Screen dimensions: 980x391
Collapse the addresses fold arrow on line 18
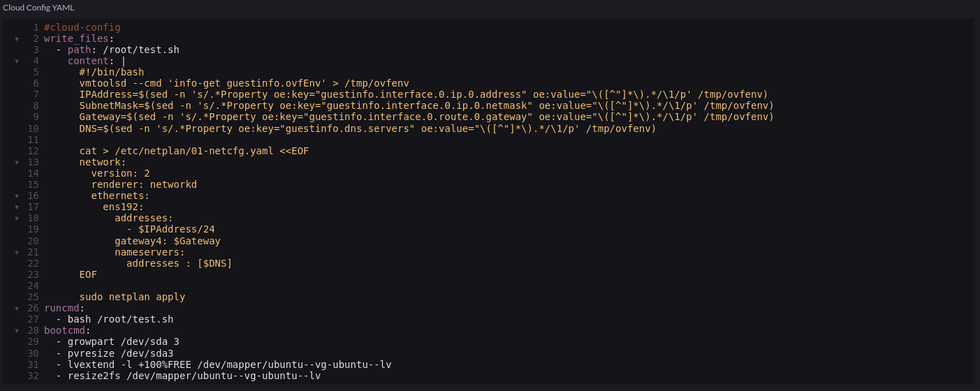(x=17, y=218)
